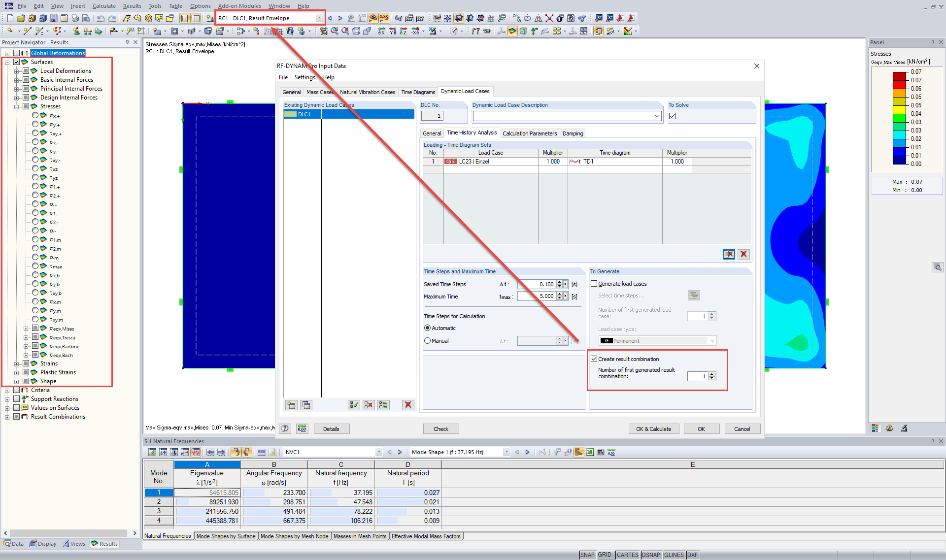Delete all dynamic load cases with red X icon

pos(407,405)
